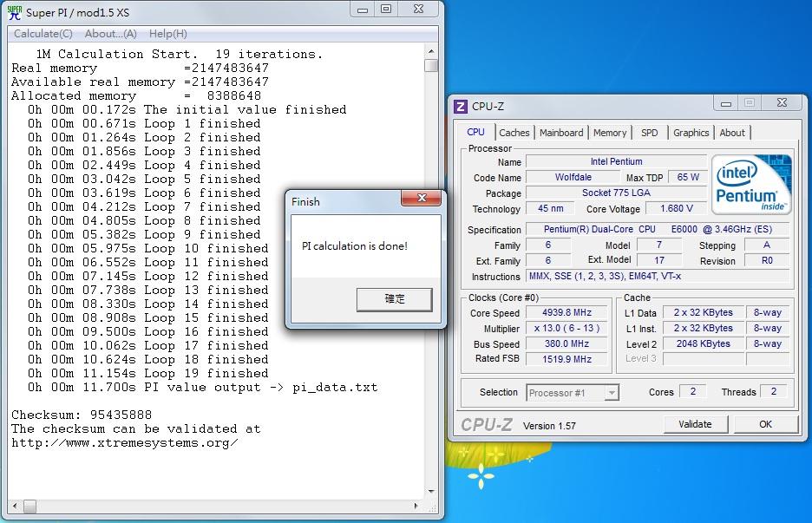Screen dimensions: 812x523
Task: Expand the Processor #1 selection dropdown
Action: point(612,393)
